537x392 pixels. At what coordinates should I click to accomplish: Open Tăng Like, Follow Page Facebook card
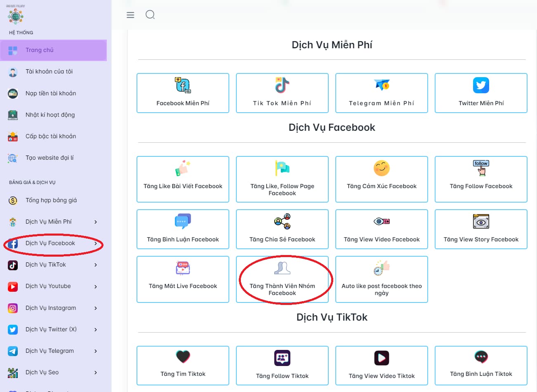282,179
